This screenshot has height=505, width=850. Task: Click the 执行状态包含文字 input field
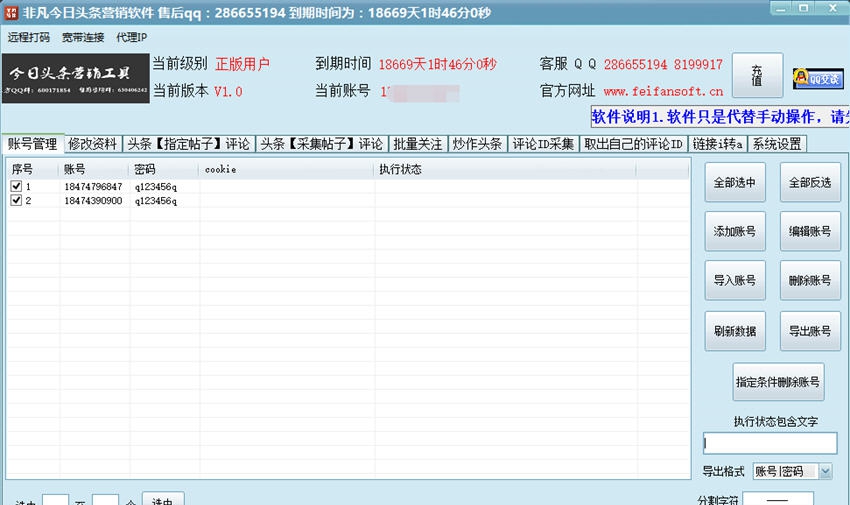770,443
